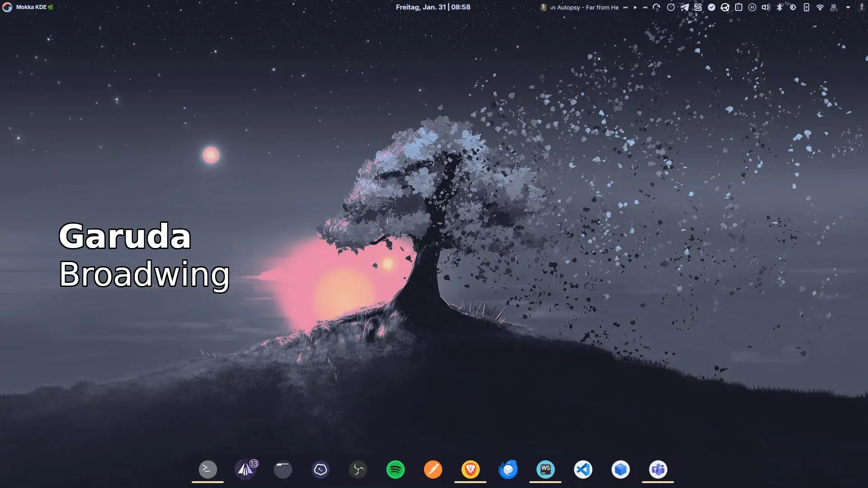Viewport: 868px width, 488px height.
Task: Skip to next track in media widget
Action: coord(645,7)
